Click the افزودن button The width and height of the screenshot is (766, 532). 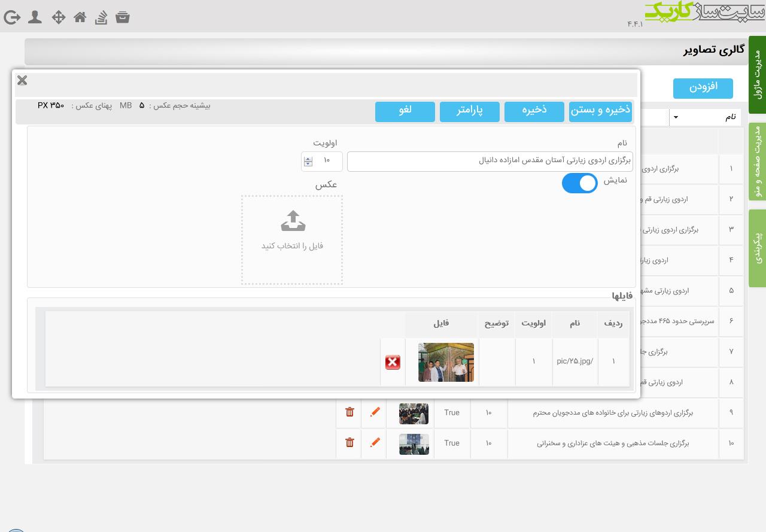(x=703, y=88)
